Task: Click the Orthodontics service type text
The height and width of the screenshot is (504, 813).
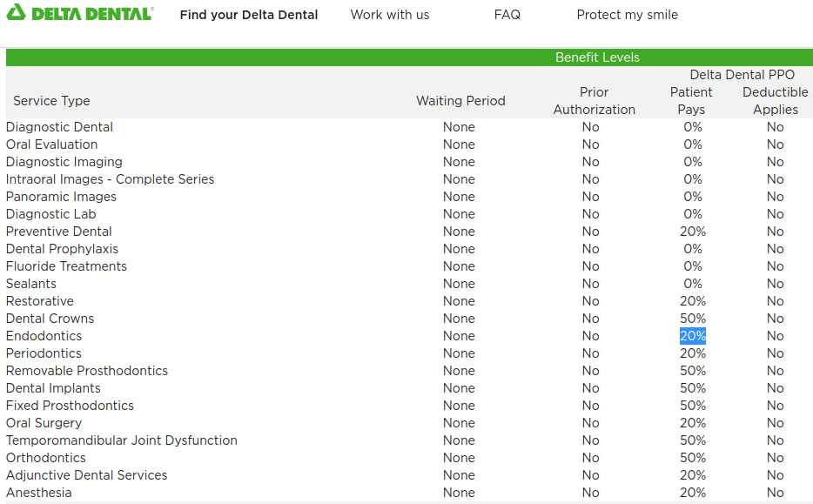Action: pos(46,458)
